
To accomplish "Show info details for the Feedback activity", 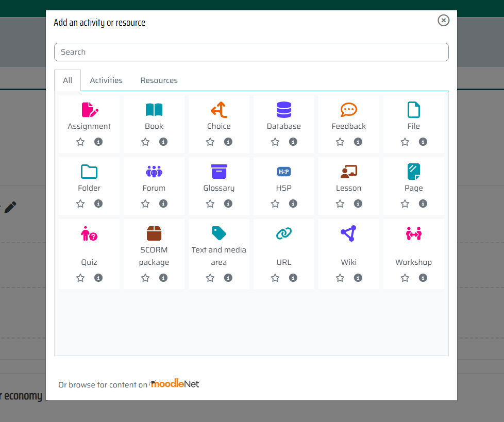I will pyautogui.click(x=358, y=142).
